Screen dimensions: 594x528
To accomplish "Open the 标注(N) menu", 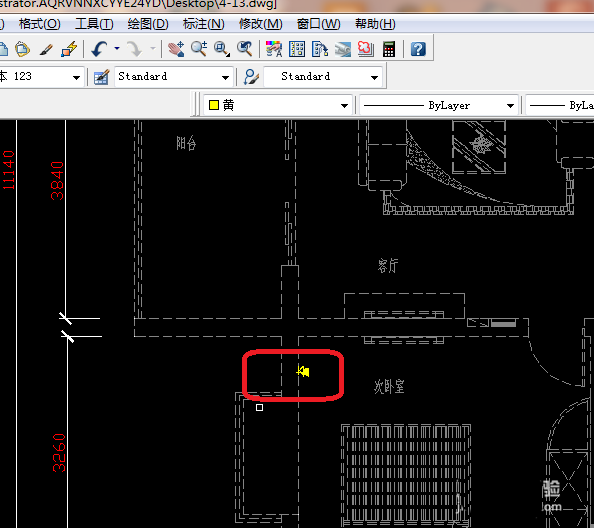I will click(204, 24).
